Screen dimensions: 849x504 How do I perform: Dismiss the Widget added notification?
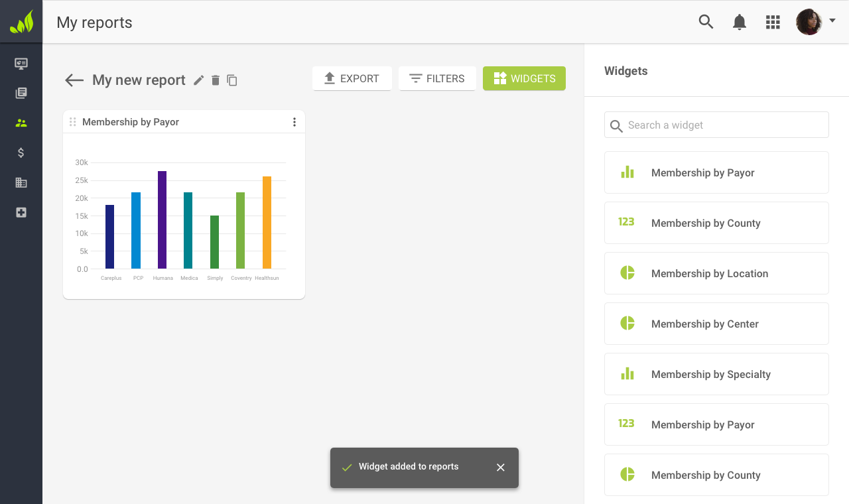(x=501, y=468)
